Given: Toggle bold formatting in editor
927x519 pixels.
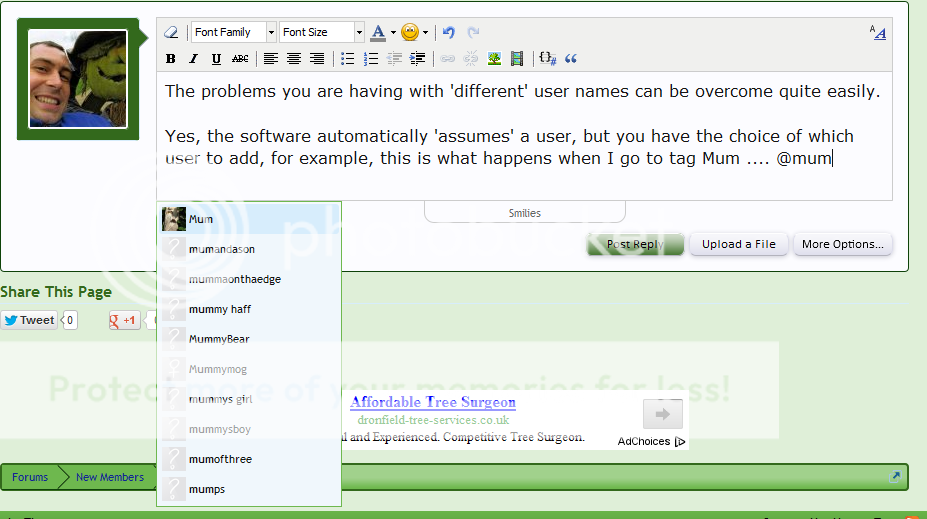Looking at the screenshot, I should pos(171,59).
